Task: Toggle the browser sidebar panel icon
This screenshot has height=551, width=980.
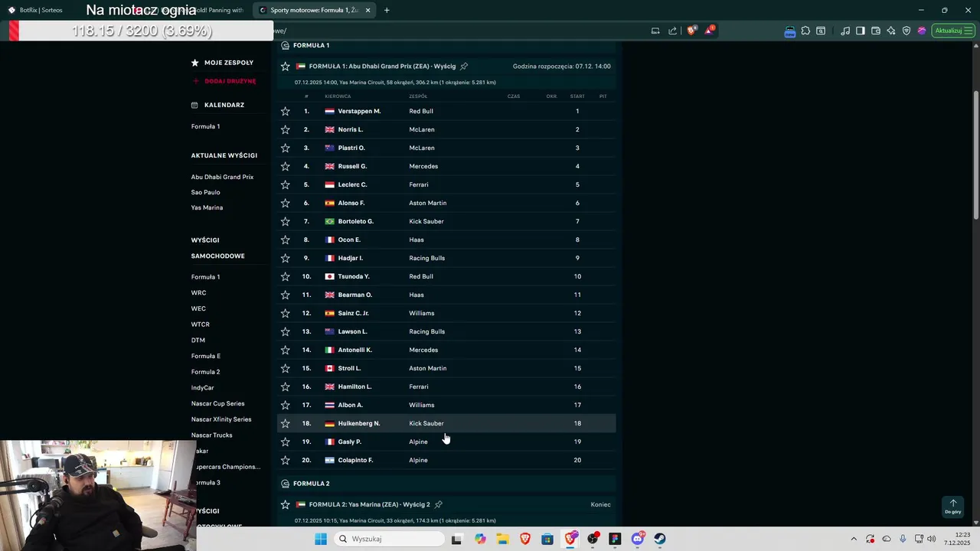Action: 861,31
